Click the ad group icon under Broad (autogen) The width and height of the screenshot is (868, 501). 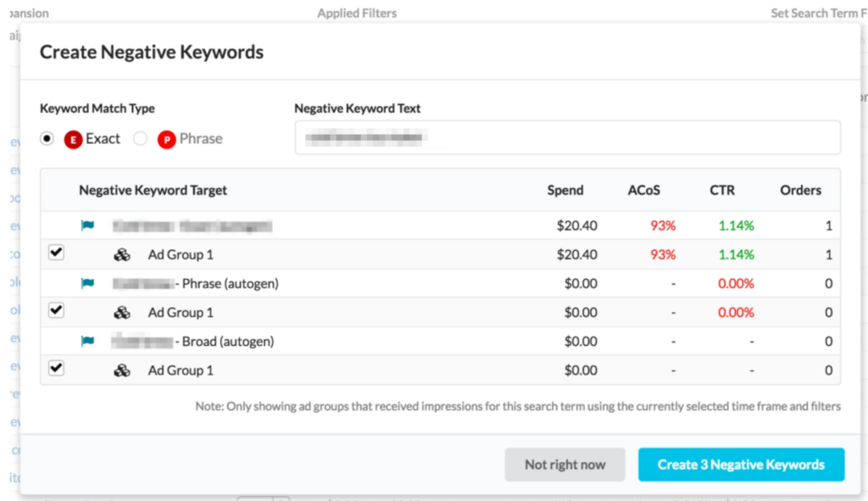122,370
